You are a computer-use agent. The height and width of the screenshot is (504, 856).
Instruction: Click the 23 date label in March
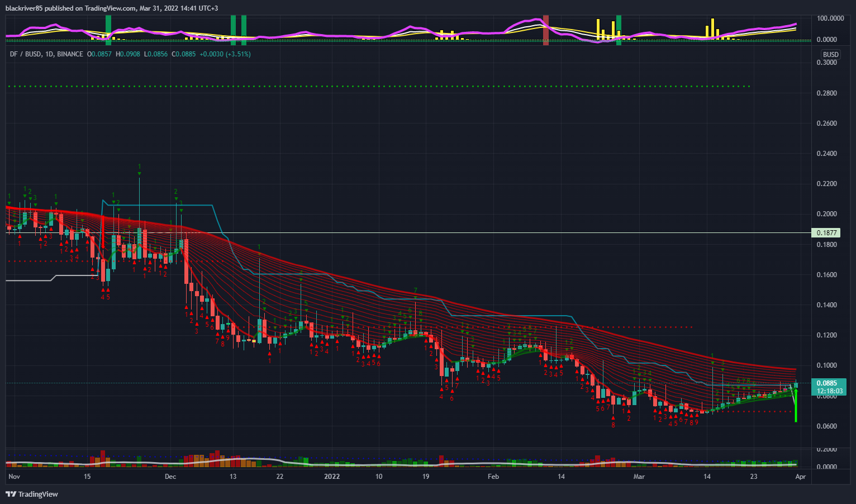click(754, 477)
